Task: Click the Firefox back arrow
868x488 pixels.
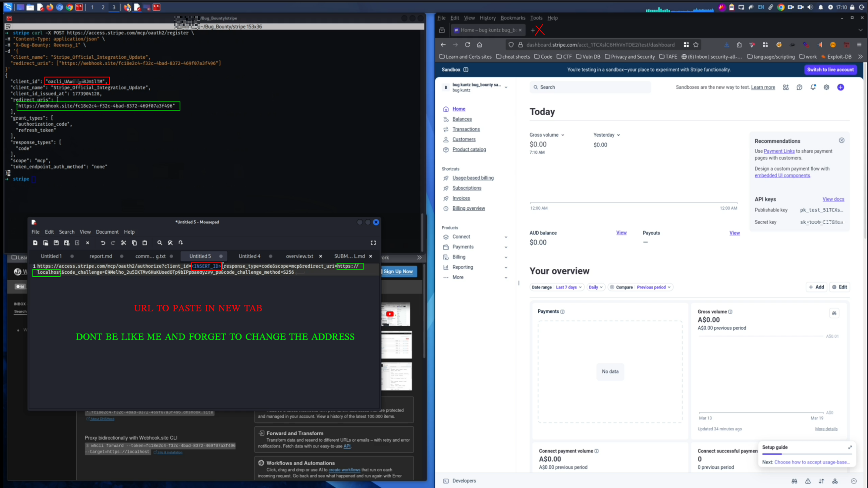Action: pyautogui.click(x=443, y=45)
